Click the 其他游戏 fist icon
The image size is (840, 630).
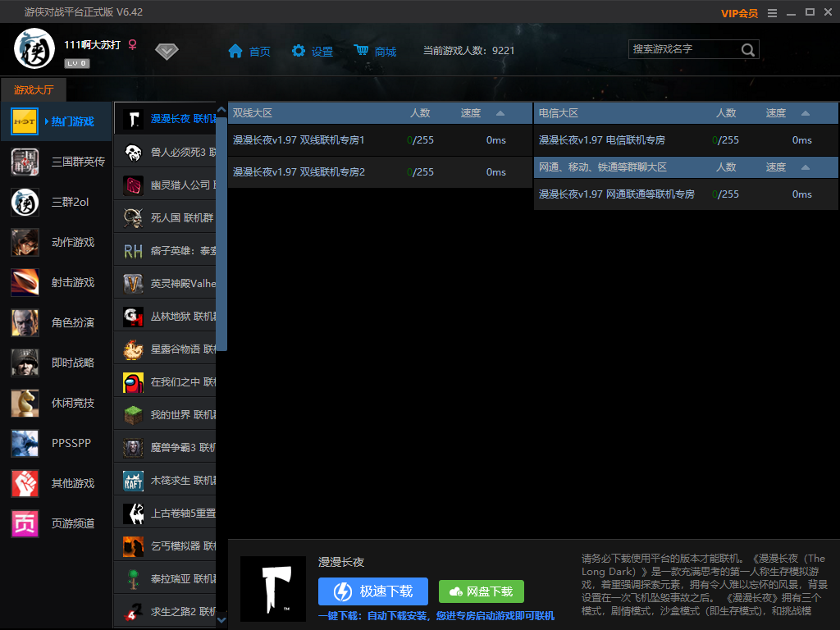25,483
